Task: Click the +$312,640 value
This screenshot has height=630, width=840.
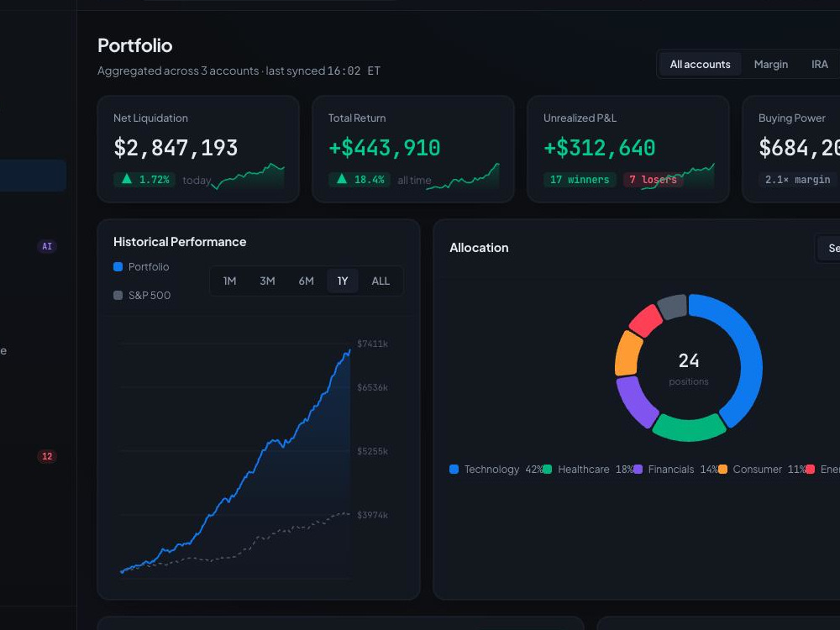Action: pos(600,148)
